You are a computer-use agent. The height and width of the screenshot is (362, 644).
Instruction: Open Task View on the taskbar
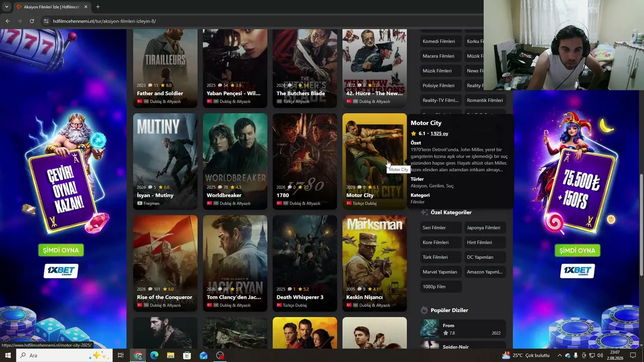[x=121, y=355]
